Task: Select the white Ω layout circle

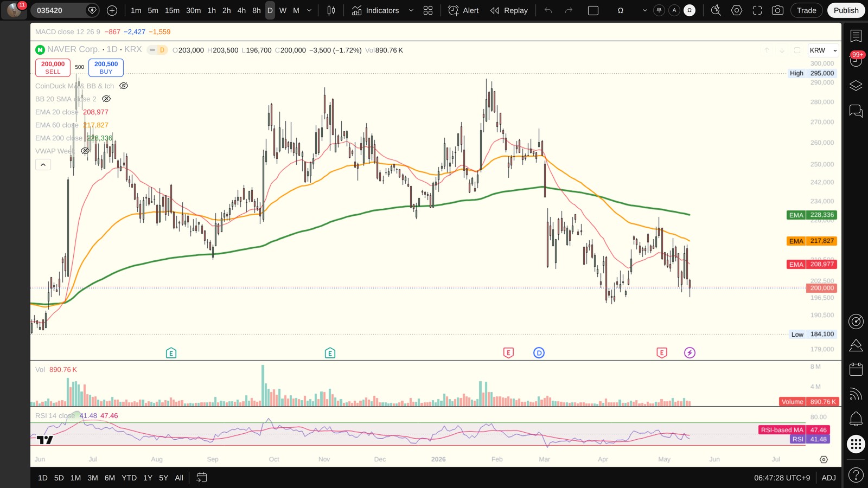Action: pos(690,10)
